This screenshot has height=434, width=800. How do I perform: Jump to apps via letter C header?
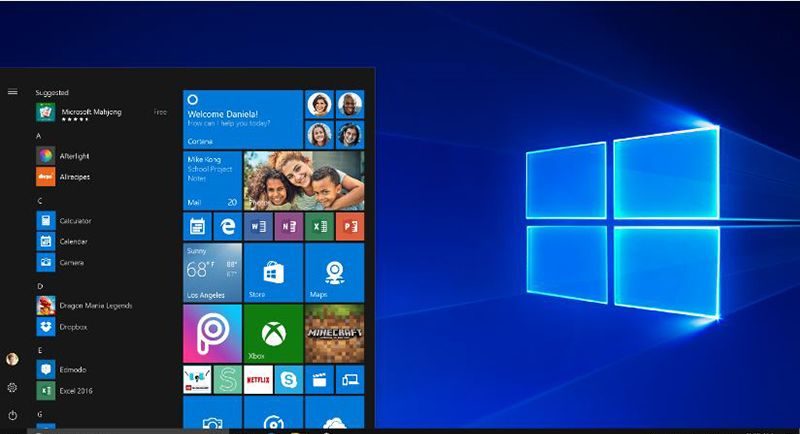coord(40,201)
